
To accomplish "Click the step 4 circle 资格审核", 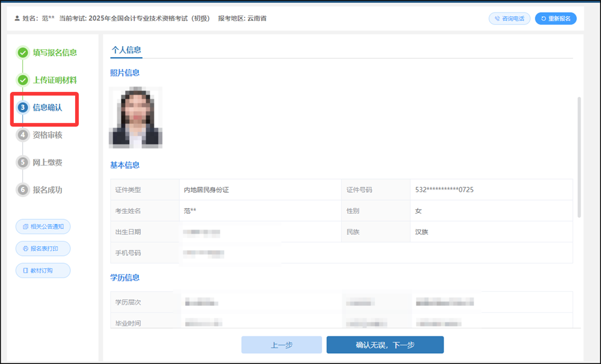I will 23,135.
